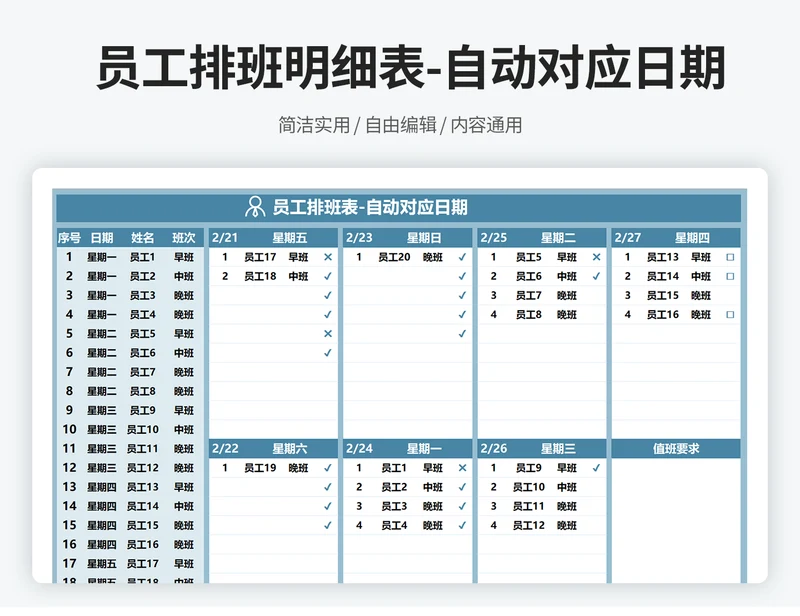Click the empty 值班要求 notes area
Screen dimensions: 800x616
pos(676,520)
